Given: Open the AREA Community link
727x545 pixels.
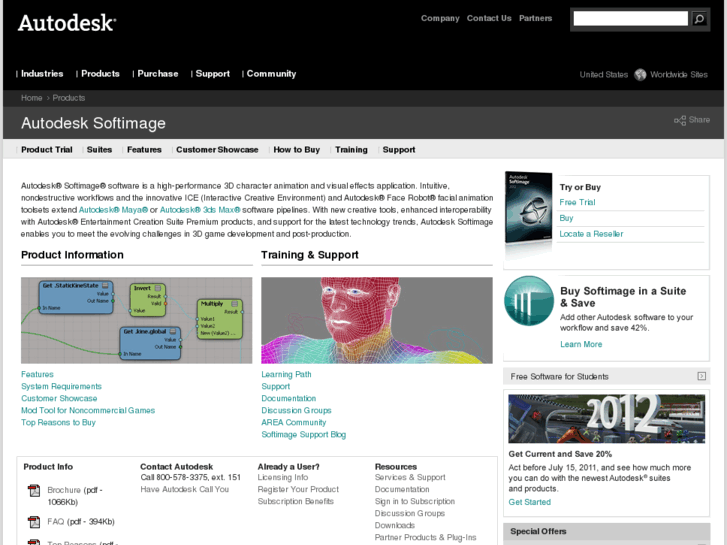Looking at the screenshot, I should coord(294,423).
